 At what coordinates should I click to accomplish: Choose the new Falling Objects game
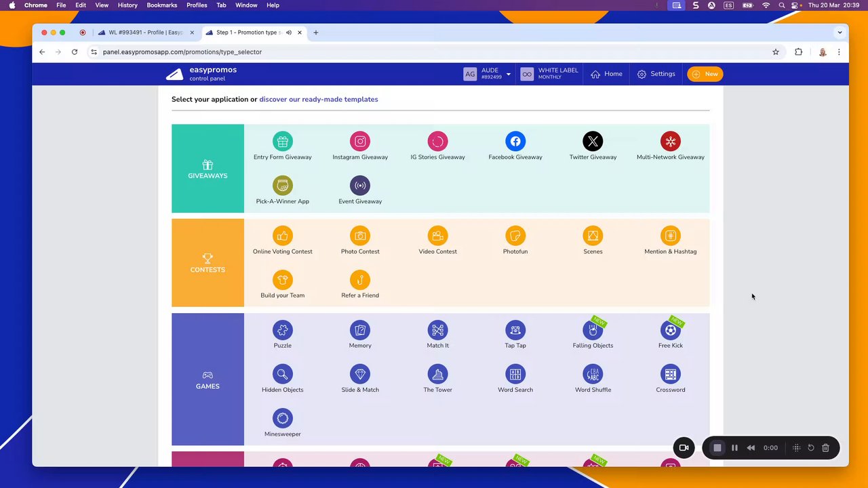point(593,335)
